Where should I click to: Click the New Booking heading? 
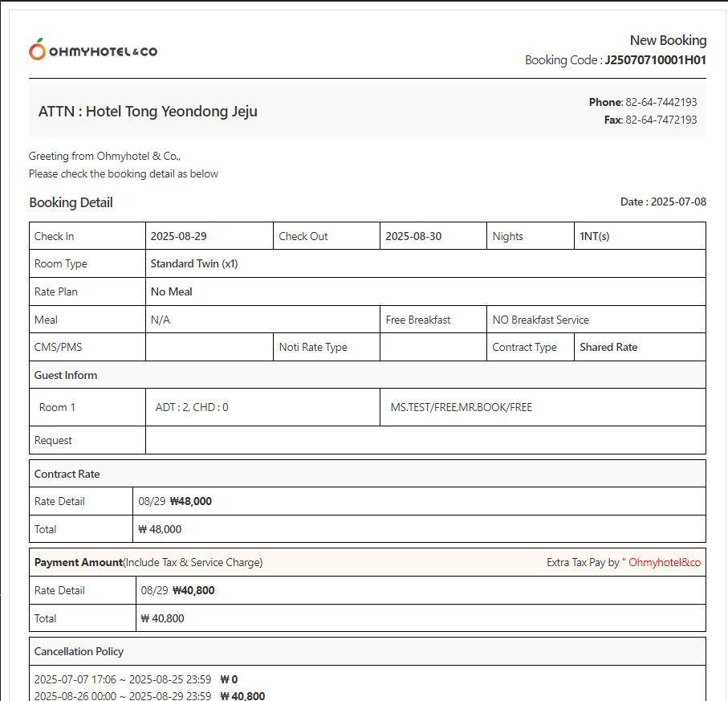668,40
